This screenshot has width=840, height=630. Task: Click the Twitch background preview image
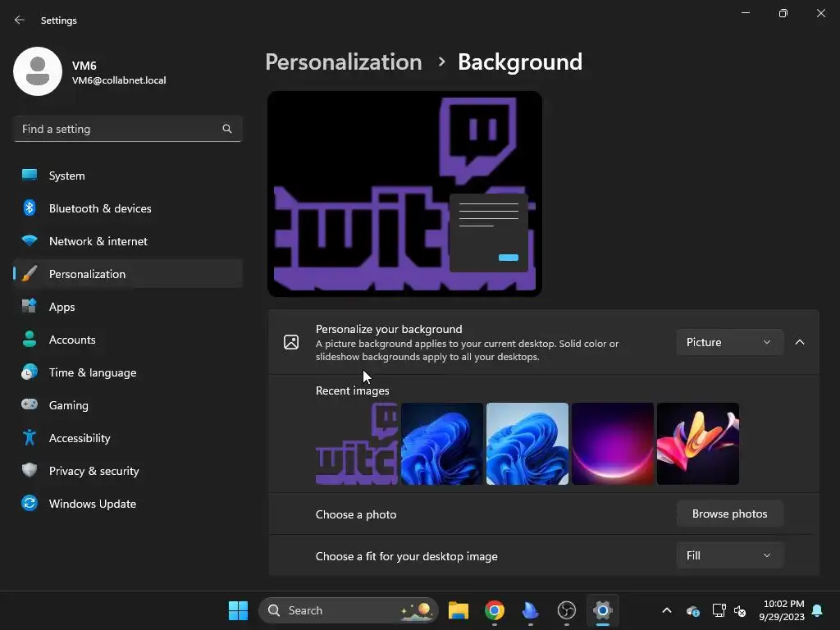click(404, 194)
